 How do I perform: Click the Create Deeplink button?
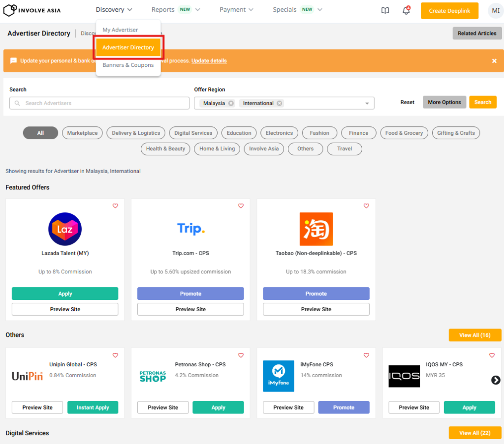(449, 11)
